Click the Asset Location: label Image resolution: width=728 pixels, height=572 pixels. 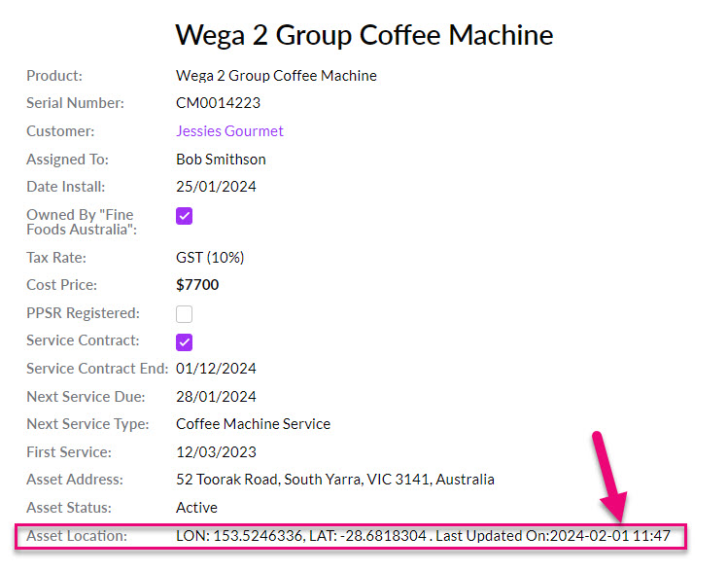pos(77,536)
